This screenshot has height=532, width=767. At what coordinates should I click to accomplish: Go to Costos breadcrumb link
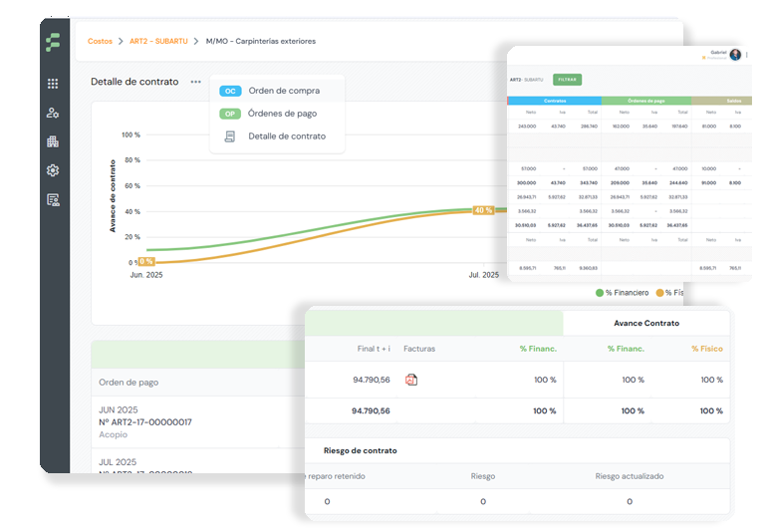point(100,41)
